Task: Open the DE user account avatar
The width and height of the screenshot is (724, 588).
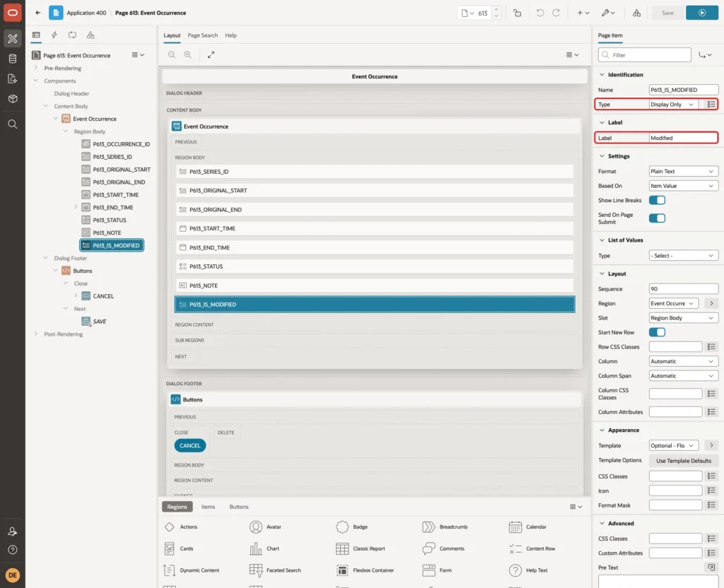Action: tap(13, 575)
